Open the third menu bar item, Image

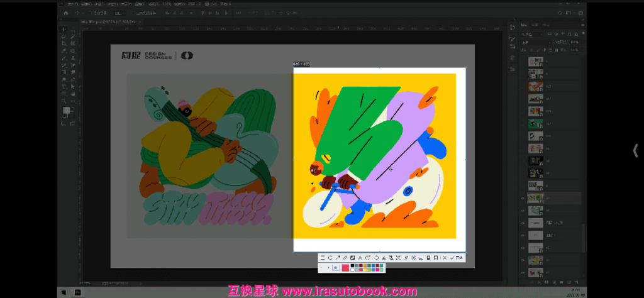tap(99, 4)
